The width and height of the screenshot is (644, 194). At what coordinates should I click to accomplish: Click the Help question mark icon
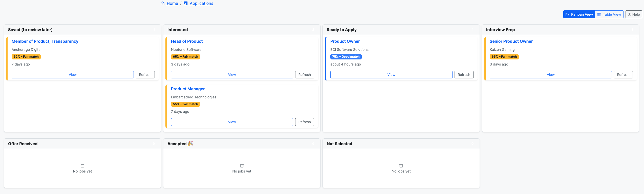[630, 14]
